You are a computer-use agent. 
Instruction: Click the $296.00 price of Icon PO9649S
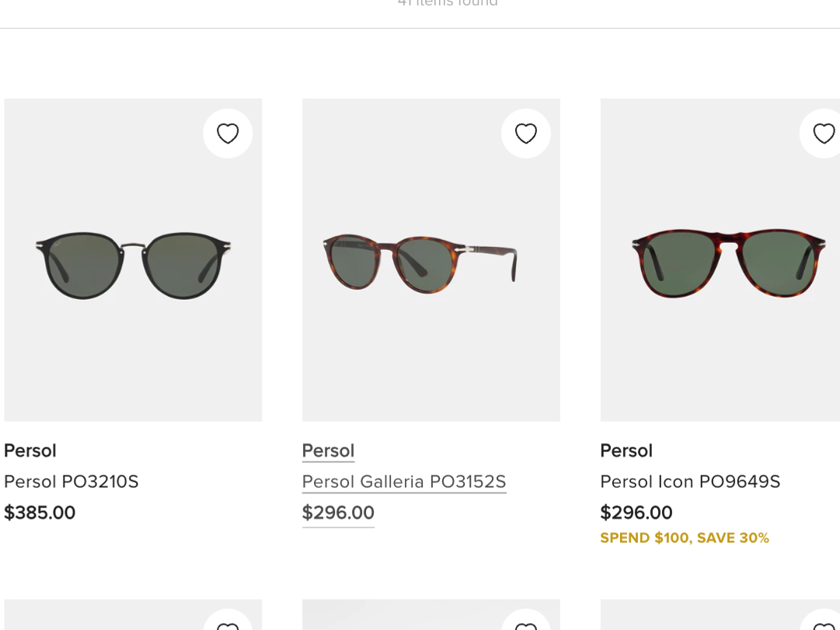[636, 513]
